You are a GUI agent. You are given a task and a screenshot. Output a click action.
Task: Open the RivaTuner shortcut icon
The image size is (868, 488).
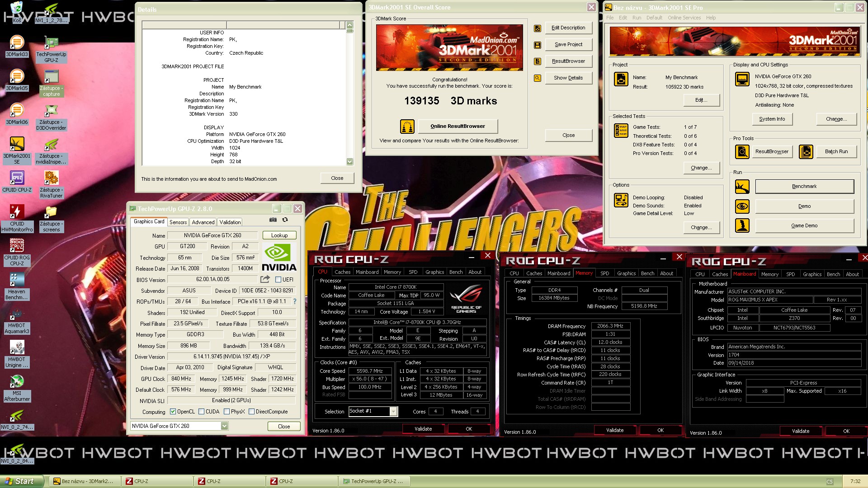[x=51, y=184]
